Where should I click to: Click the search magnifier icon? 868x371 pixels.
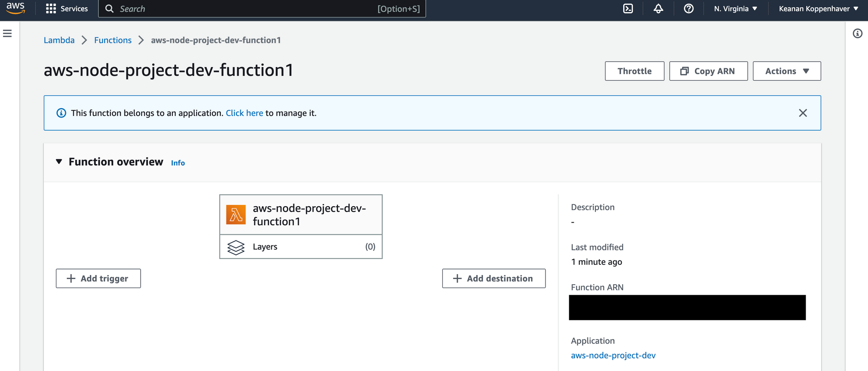click(x=109, y=9)
